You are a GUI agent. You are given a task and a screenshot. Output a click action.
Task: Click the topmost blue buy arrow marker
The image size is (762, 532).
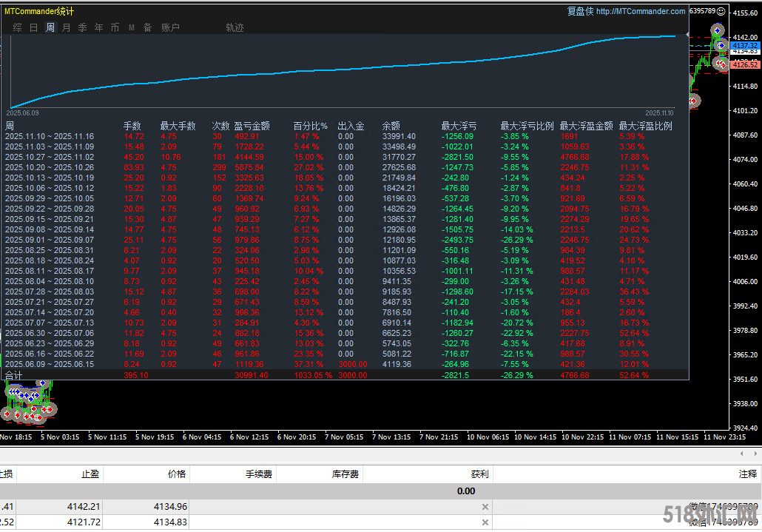click(717, 30)
